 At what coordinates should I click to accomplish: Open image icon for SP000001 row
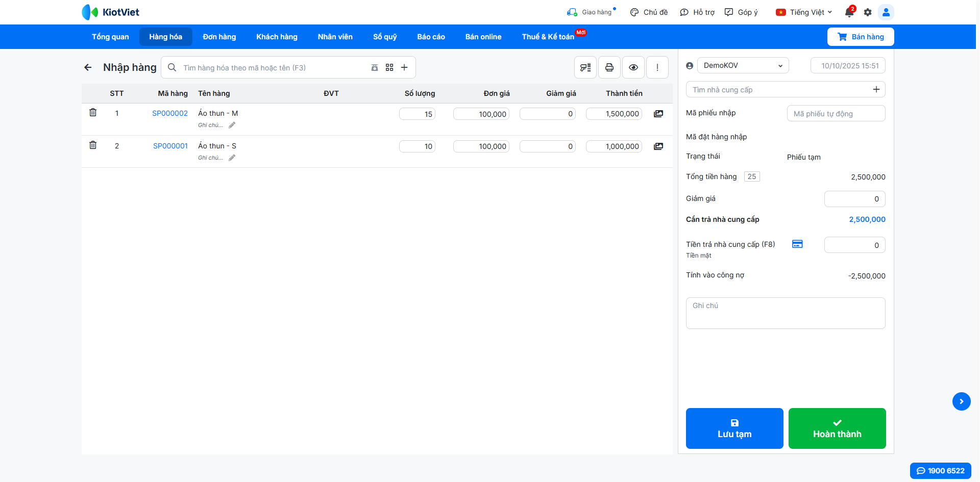pos(658,146)
